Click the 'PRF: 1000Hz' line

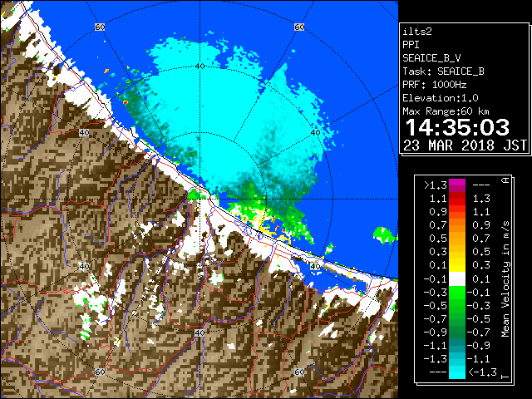pyautogui.click(x=435, y=85)
